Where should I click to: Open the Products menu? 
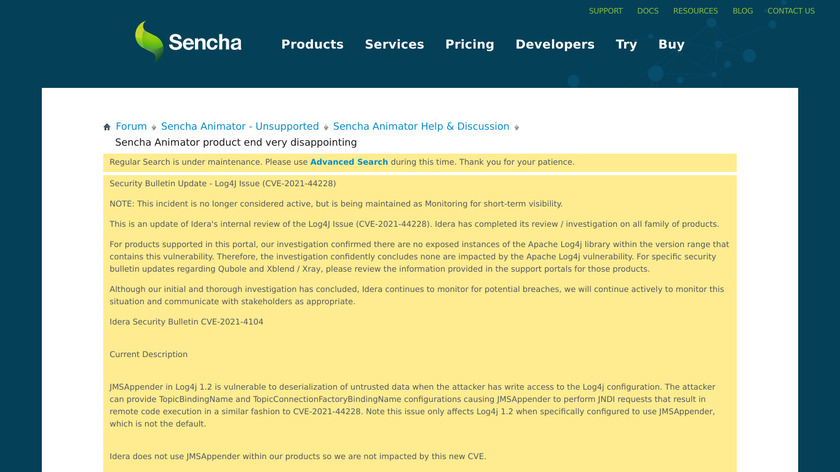pos(312,44)
